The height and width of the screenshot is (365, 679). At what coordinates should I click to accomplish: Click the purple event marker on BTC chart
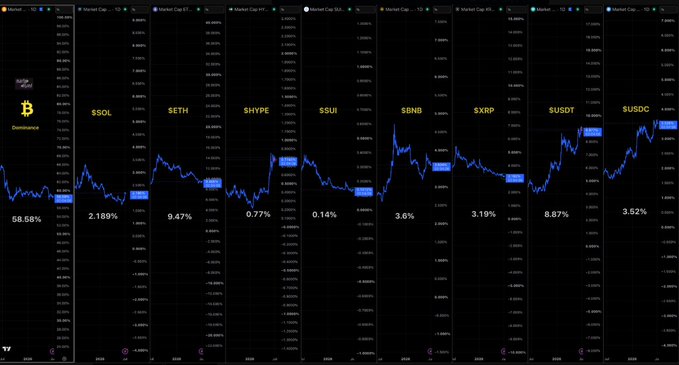(x=52, y=351)
